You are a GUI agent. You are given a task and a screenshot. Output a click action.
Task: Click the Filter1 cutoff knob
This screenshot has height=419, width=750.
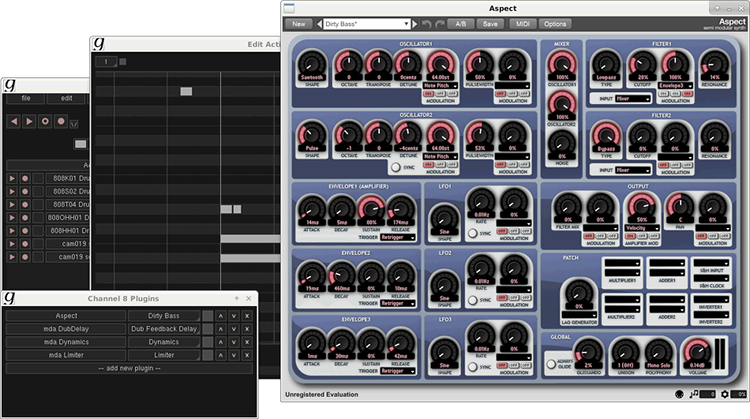tap(642, 63)
